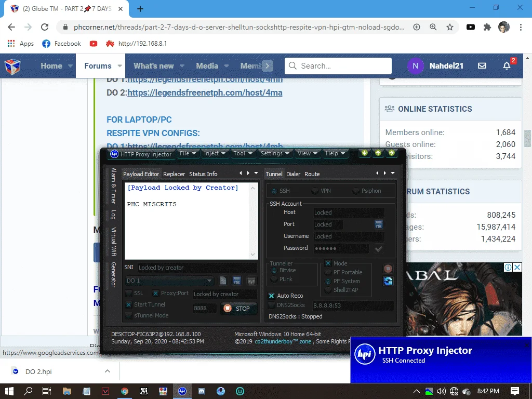Open the Tool menu dropdown
The image size is (532, 399).
[243, 153]
